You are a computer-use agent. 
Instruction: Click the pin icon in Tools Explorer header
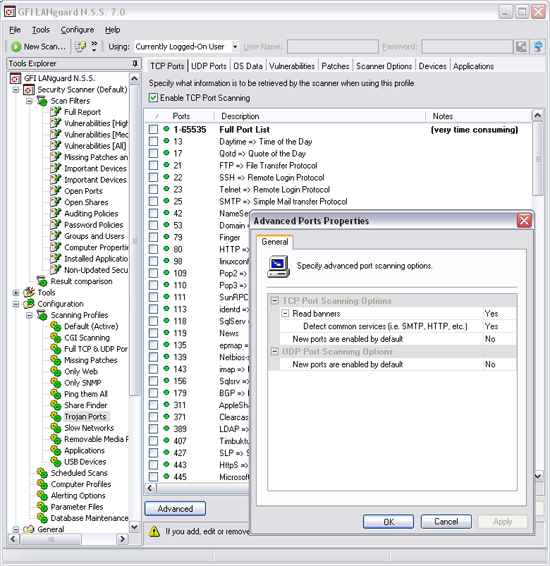pyautogui.click(x=135, y=64)
